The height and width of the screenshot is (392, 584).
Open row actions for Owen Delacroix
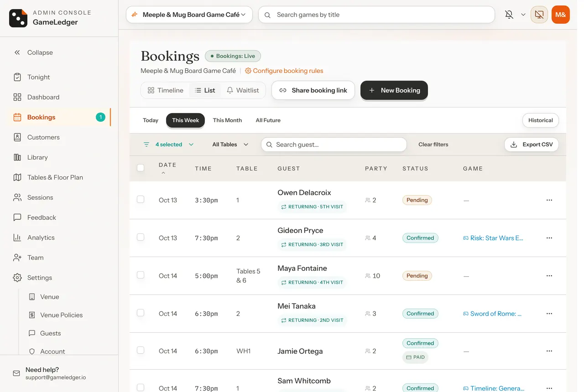point(549,200)
